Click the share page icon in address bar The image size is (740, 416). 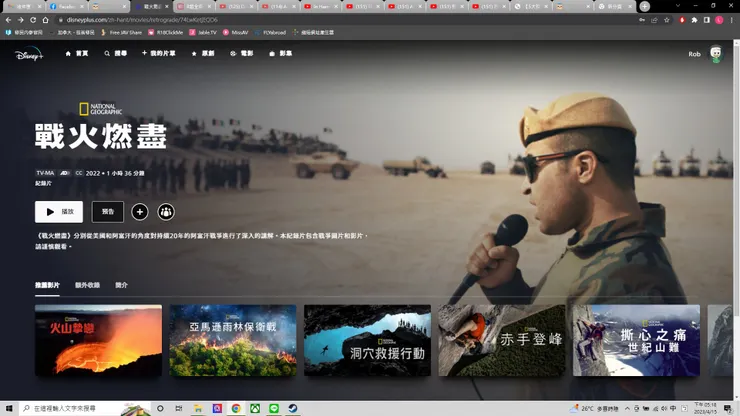[654, 20]
